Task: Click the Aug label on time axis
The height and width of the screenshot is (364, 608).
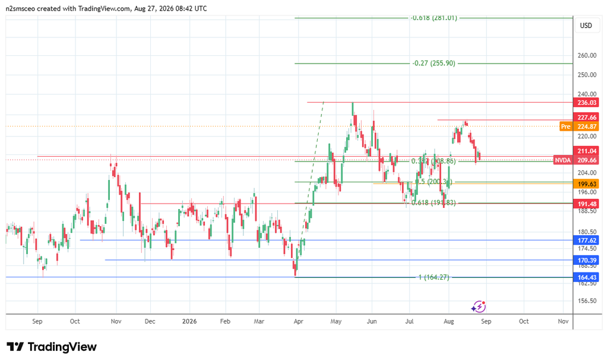Action: pyautogui.click(x=449, y=321)
